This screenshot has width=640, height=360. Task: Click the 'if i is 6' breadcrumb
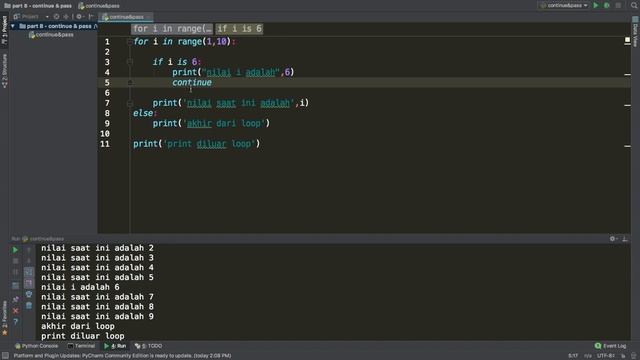[239, 29]
